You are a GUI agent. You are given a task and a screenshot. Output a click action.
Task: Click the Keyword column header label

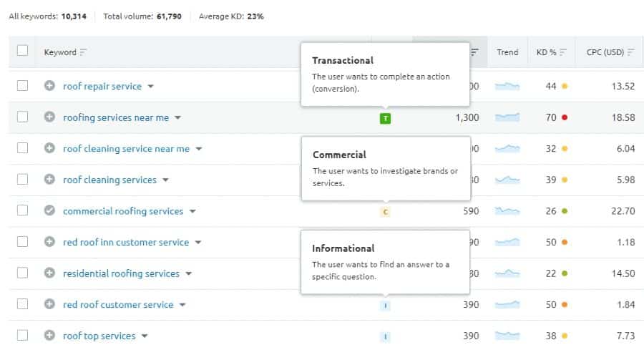tap(60, 52)
